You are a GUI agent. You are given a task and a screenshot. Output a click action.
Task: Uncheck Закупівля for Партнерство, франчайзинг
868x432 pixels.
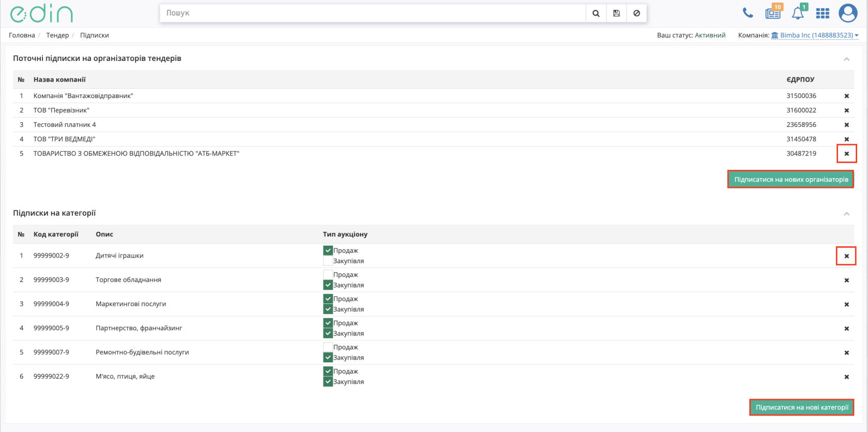[x=328, y=333]
